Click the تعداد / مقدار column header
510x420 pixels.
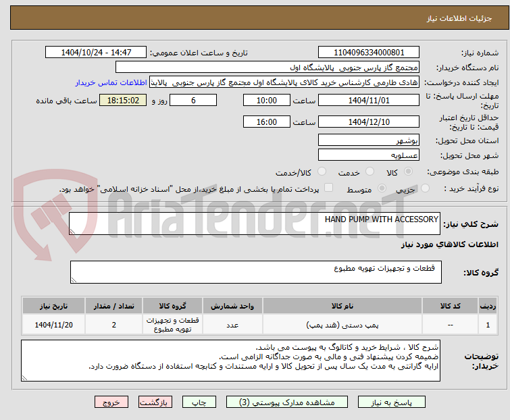coord(114,306)
